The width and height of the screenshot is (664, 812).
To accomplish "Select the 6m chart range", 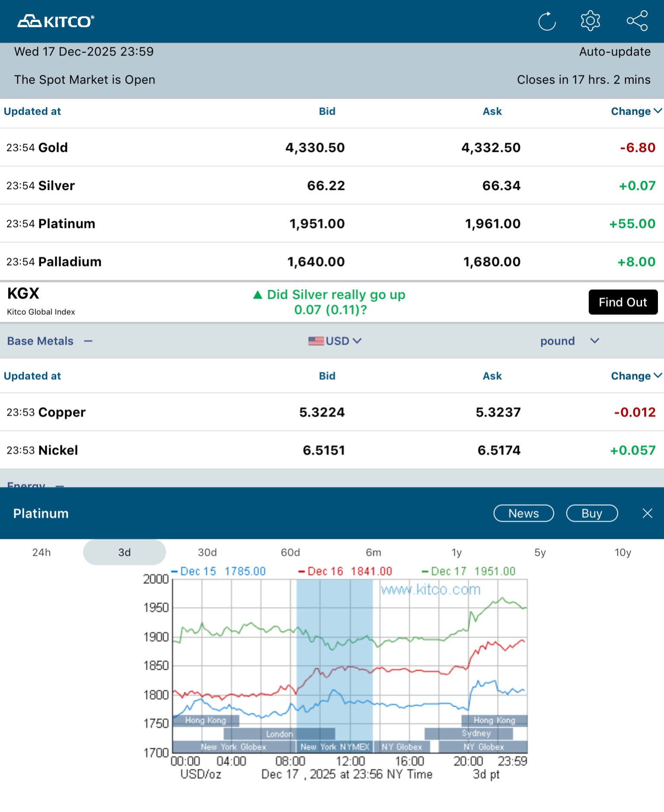I will pos(373,552).
